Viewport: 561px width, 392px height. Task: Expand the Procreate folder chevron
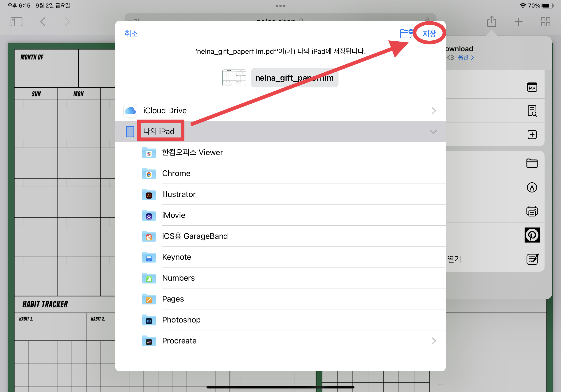click(x=433, y=341)
